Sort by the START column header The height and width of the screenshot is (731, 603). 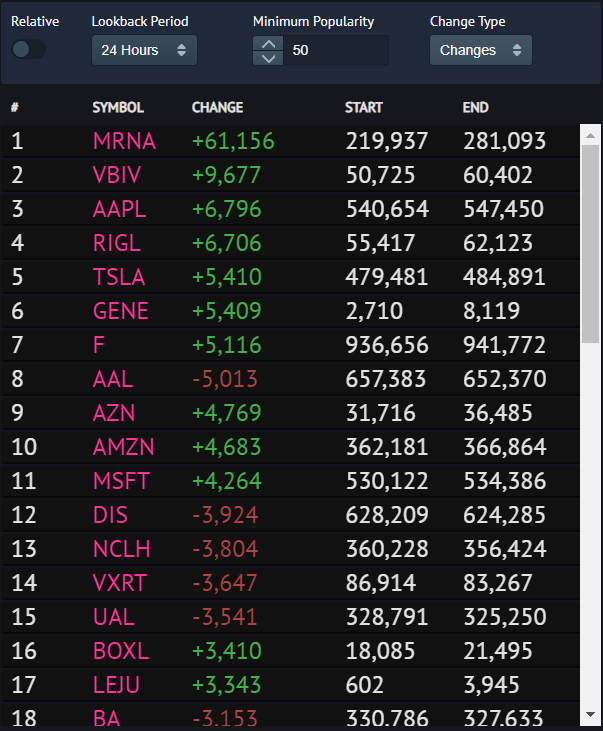tap(364, 108)
